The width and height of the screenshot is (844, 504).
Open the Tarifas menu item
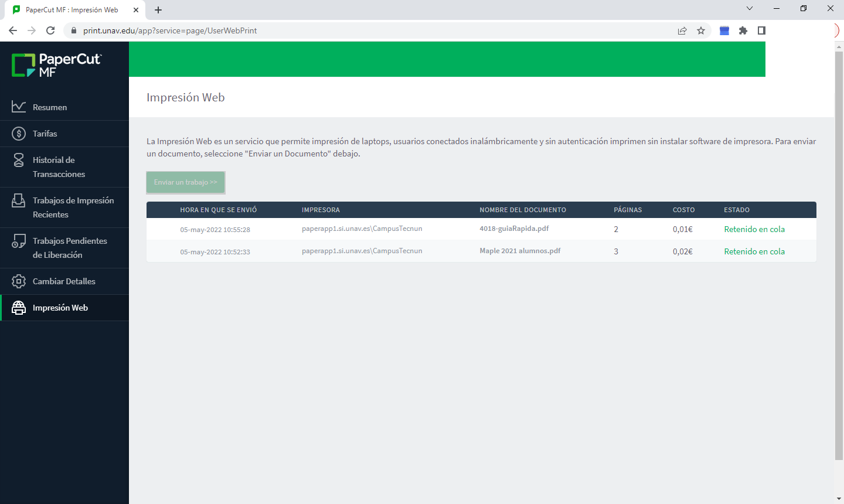click(x=45, y=134)
